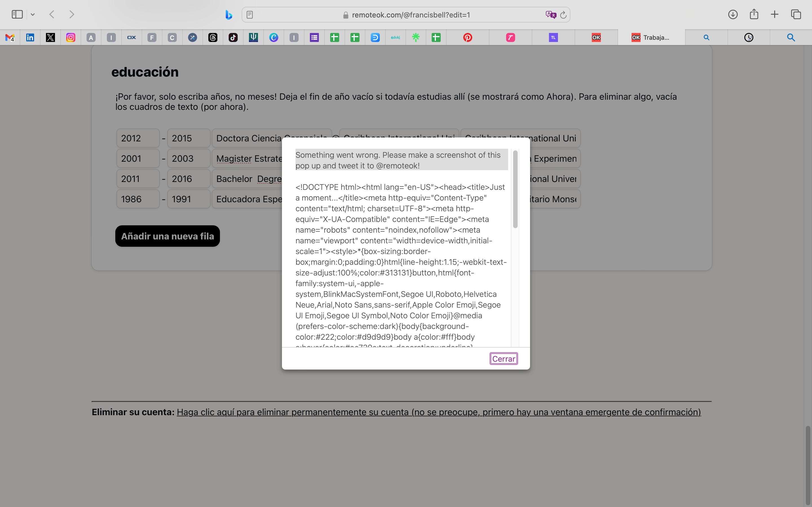This screenshot has height=507, width=812.
Task: Close the error popup with Cerrar
Action: click(503, 359)
